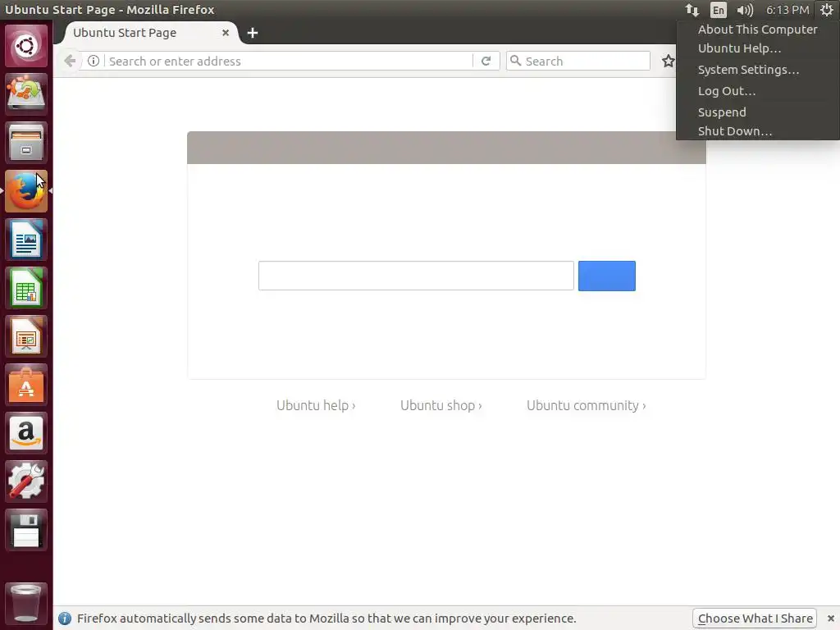Click the floppy disk drive launcher icon
This screenshot has height=630, width=840.
tap(25, 531)
